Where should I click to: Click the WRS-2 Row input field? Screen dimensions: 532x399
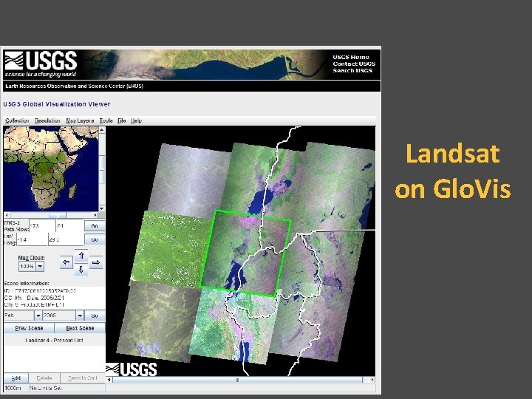coord(69,226)
